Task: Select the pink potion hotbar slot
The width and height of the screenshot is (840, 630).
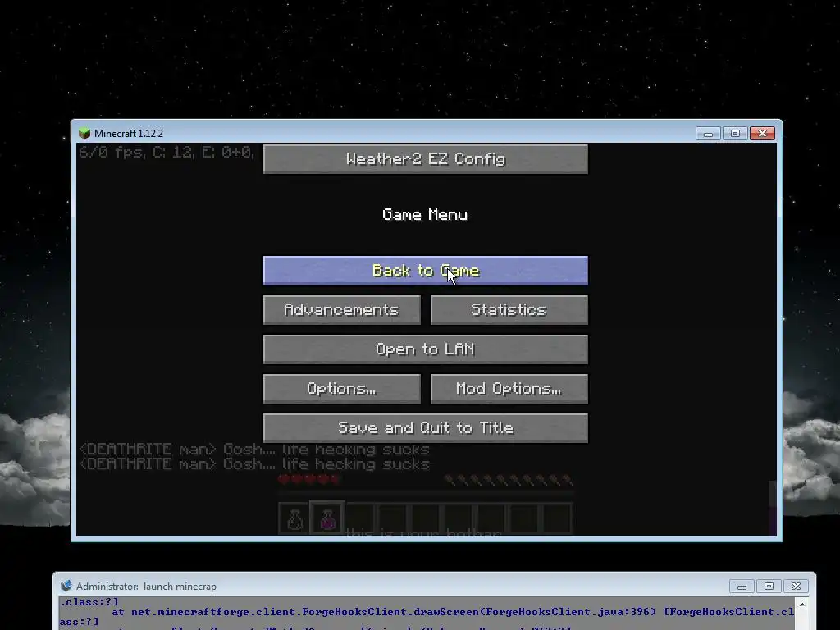Action: 327,518
